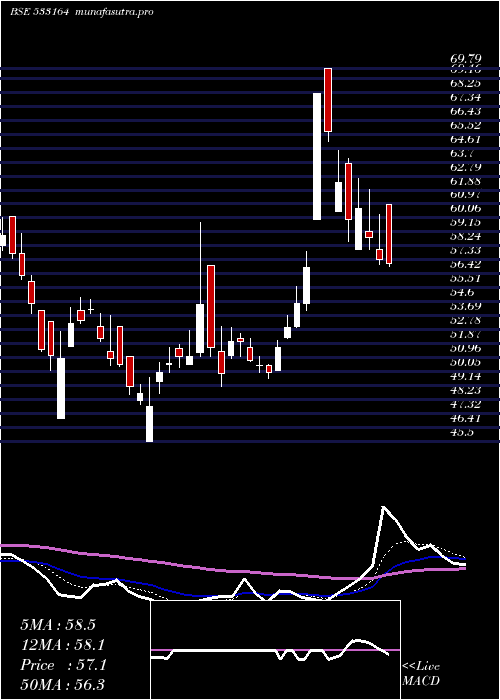
Task: Click the 45.5 price axis label
Action: (462, 432)
